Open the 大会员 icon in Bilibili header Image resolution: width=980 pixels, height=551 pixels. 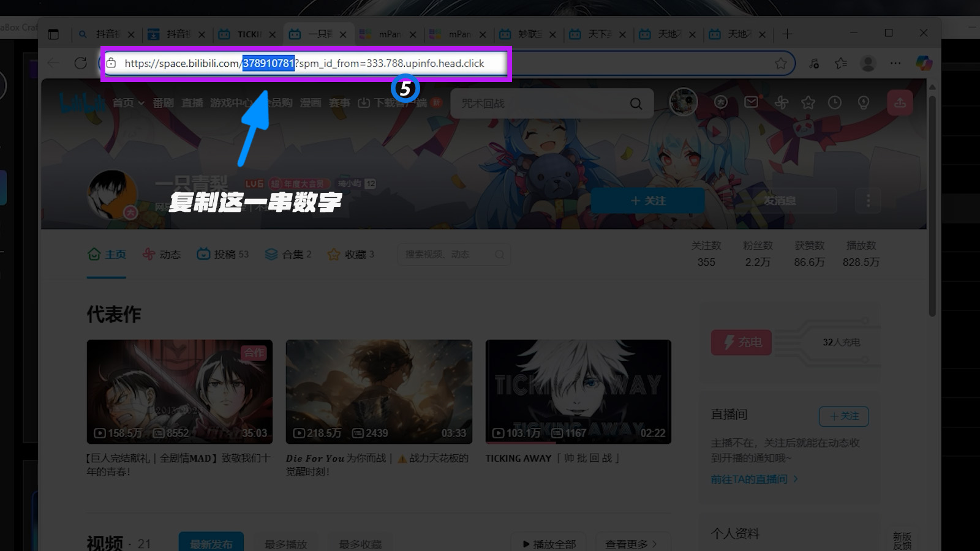721,102
